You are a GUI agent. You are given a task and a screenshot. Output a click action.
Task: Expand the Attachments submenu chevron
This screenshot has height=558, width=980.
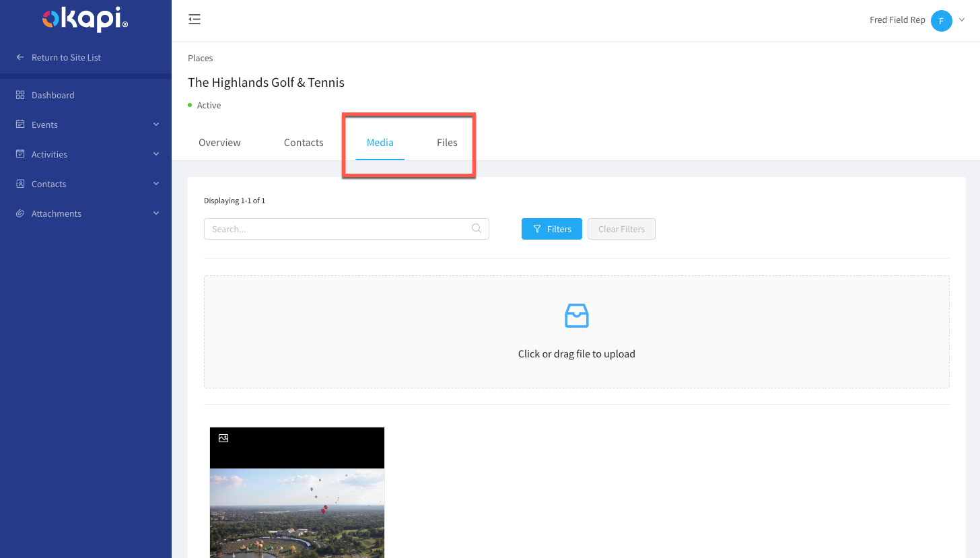pyautogui.click(x=156, y=213)
